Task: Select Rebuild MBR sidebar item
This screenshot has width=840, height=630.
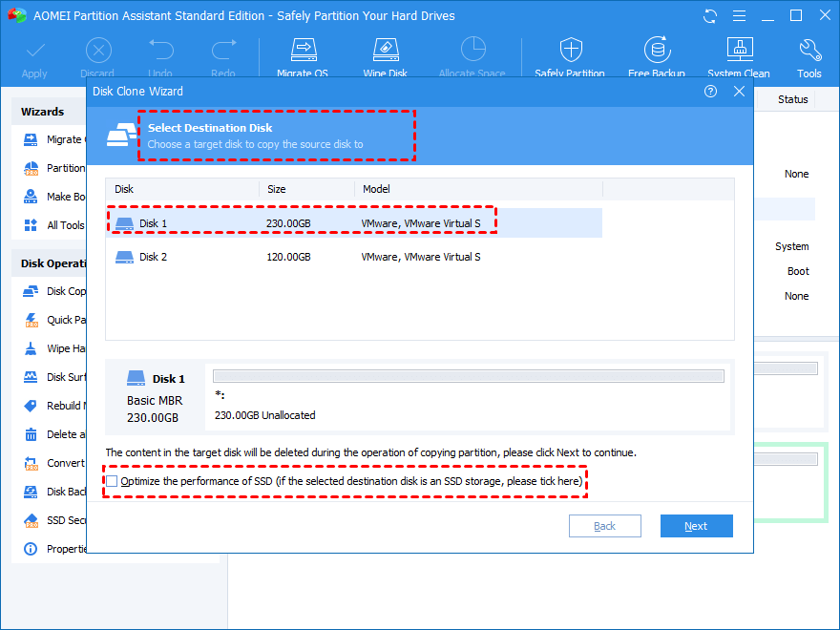Action: [x=54, y=406]
